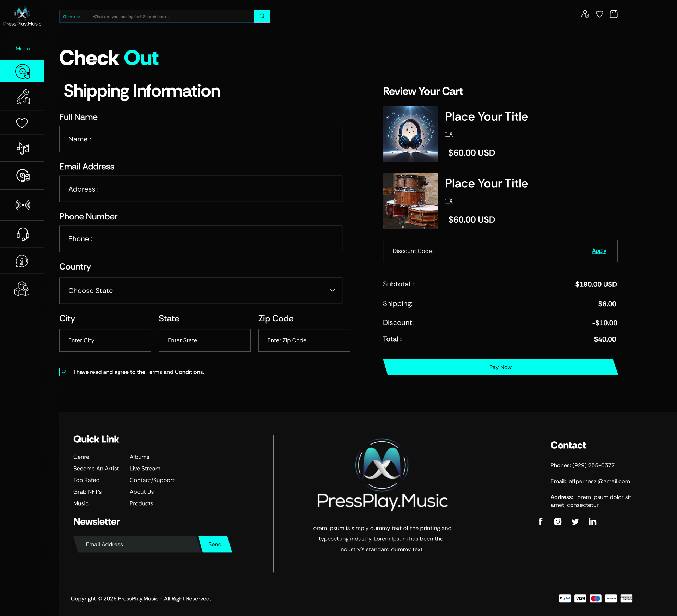Image resolution: width=677 pixels, height=616 pixels.
Task: Uncheck the Terms and Conditions checkbox
Action: (x=64, y=372)
